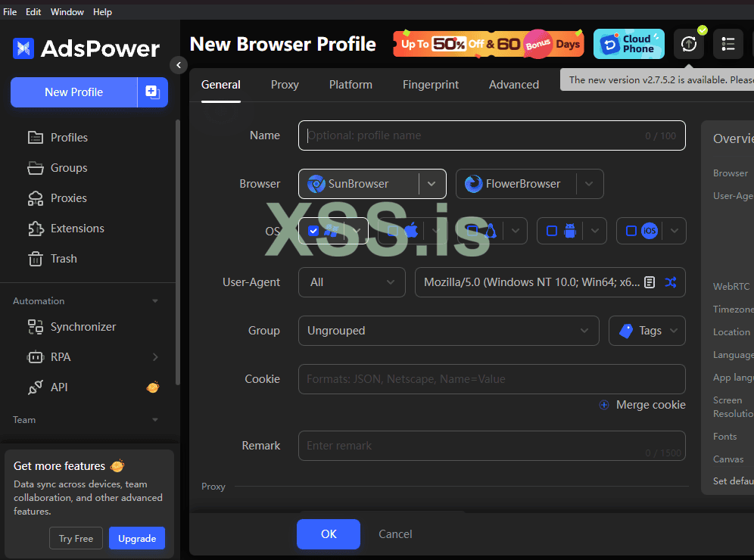Switch to the Advanced tab
Image resolution: width=754 pixels, height=560 pixels.
(x=514, y=85)
